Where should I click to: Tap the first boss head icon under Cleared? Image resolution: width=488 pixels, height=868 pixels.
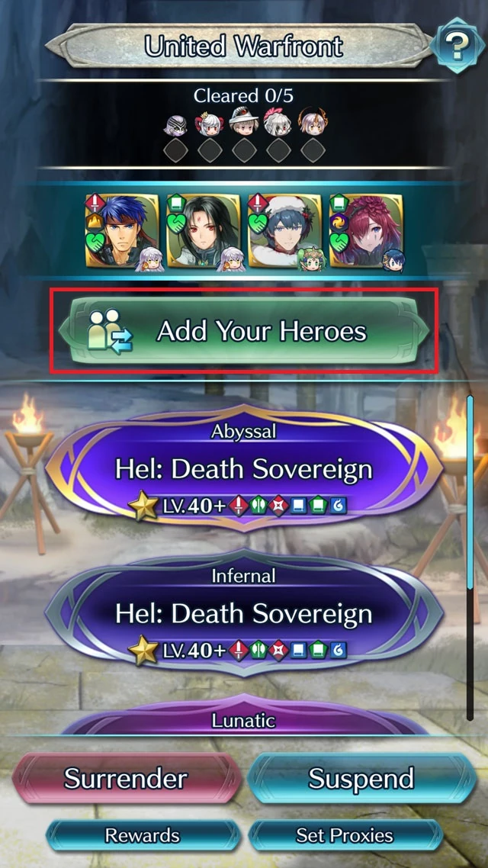[x=175, y=125]
